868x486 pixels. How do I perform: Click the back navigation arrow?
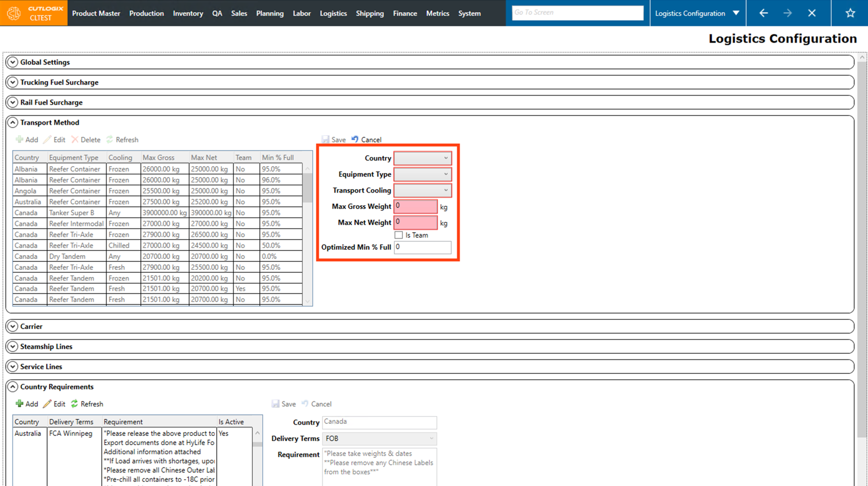(763, 13)
